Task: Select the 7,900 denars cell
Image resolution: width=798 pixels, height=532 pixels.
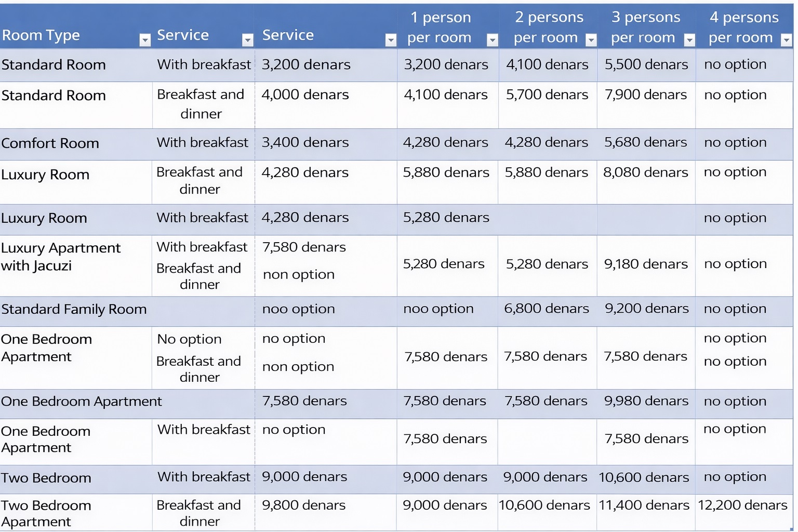Action: [645, 95]
